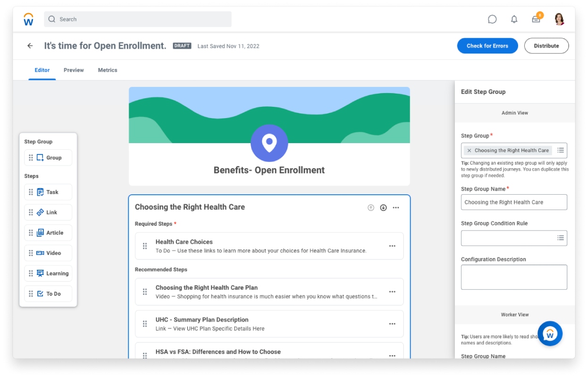Open the user profile avatar
The height and width of the screenshot is (378, 588).
560,19
